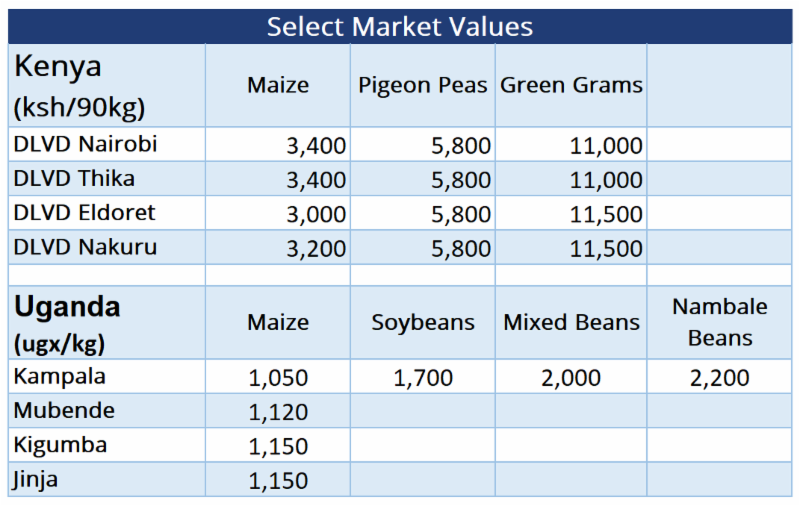Select DLVD Nakuru maize value 3,200

tap(316, 248)
